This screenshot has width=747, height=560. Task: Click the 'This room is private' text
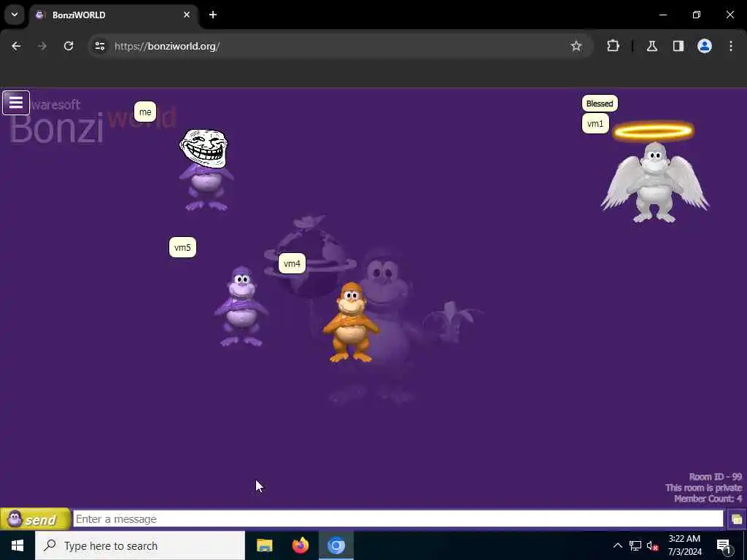(x=704, y=488)
